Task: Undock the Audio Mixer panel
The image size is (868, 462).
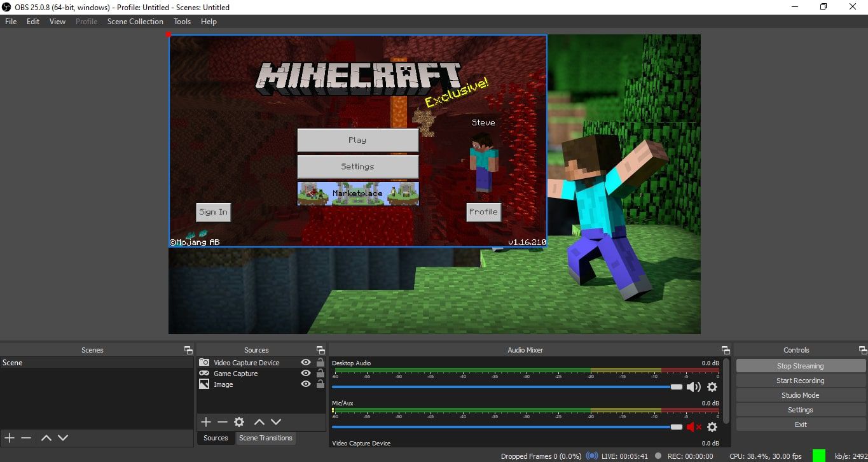Action: click(x=726, y=350)
